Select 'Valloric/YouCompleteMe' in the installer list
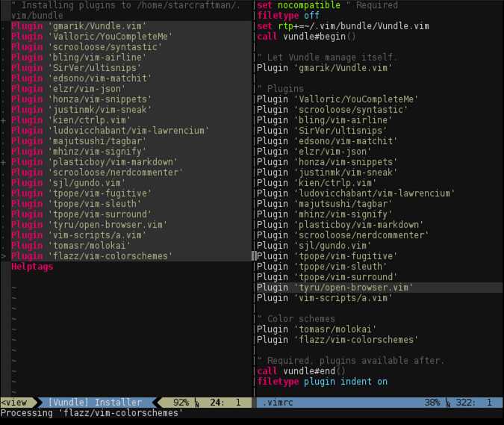The width and height of the screenshot is (504, 425). (x=92, y=37)
